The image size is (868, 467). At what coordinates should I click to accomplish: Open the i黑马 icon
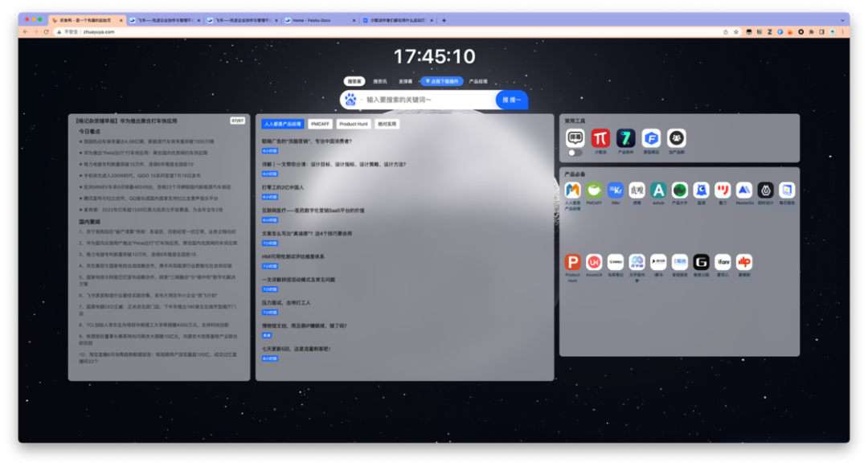[x=658, y=262]
